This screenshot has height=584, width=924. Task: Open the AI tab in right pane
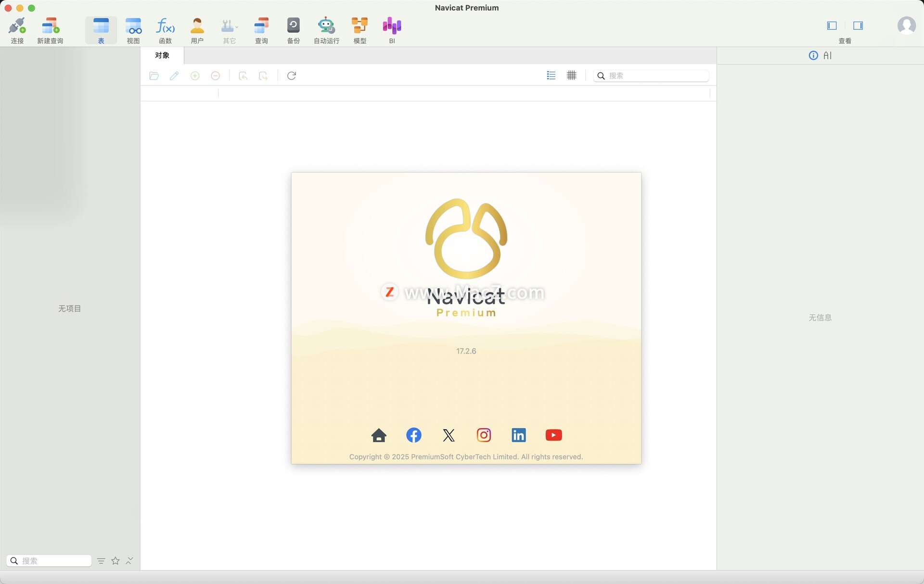pyautogui.click(x=827, y=55)
